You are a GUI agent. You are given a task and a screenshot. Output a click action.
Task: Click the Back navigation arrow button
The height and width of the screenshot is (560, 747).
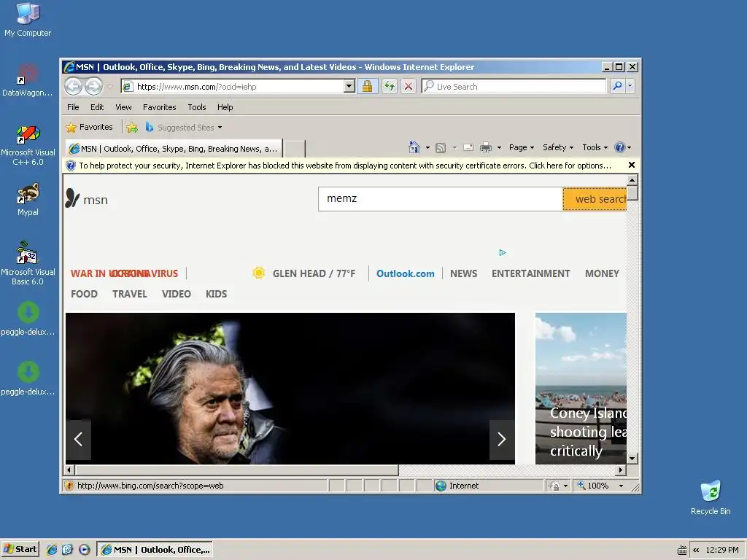(74, 86)
